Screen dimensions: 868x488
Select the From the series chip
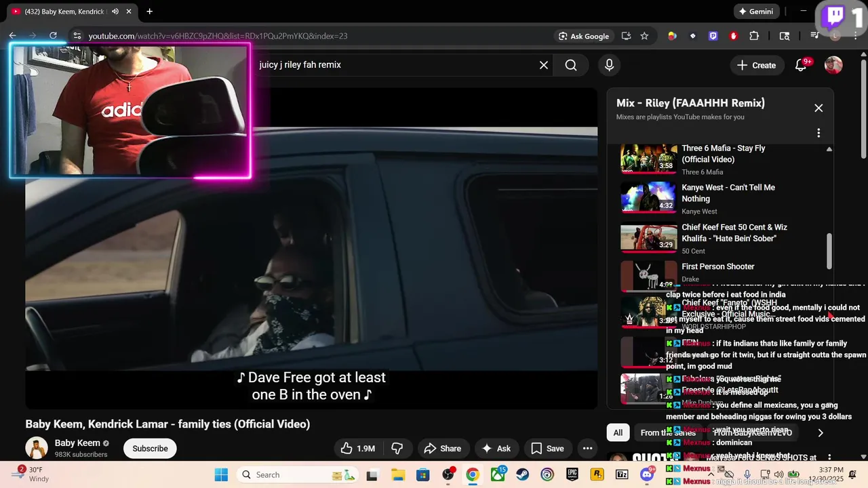click(x=668, y=432)
